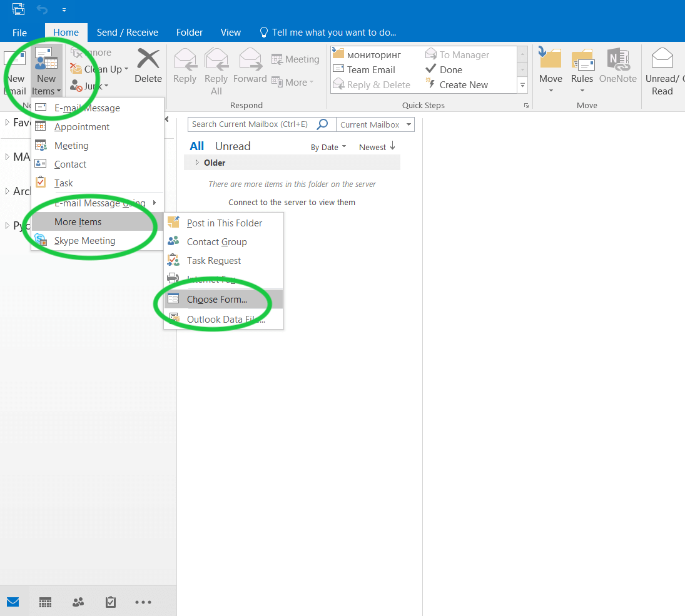Customize Quick Access Toolbar dropdown

point(64,9)
